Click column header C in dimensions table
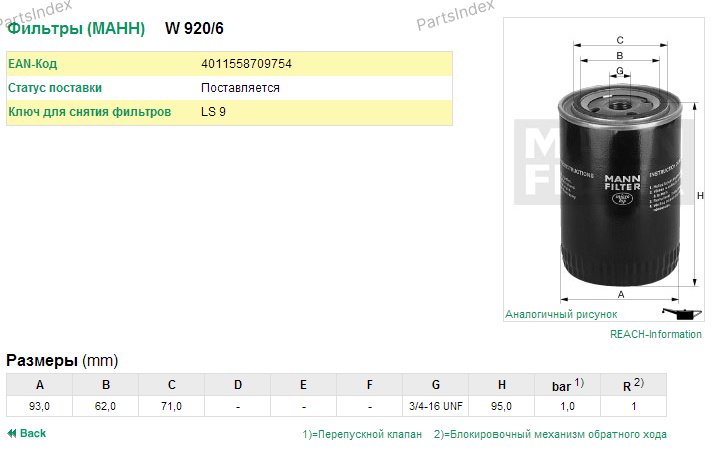Viewport: 725px width, 460px height. [172, 385]
